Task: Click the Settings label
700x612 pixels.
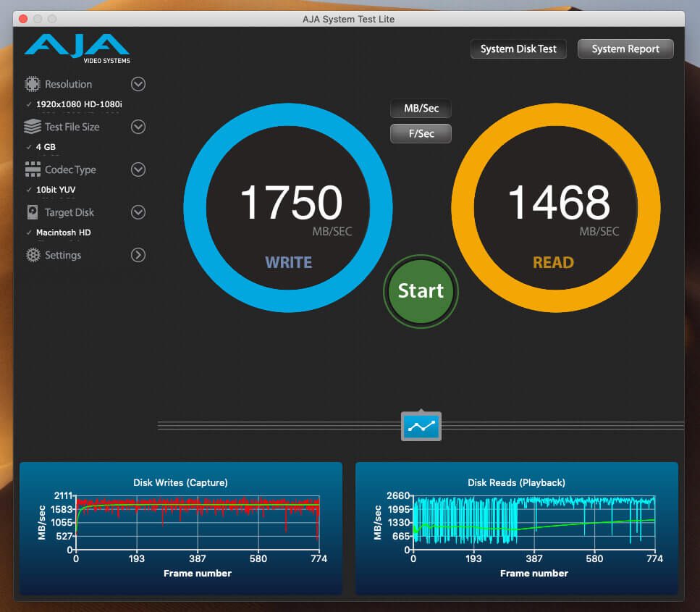Action: click(x=63, y=255)
